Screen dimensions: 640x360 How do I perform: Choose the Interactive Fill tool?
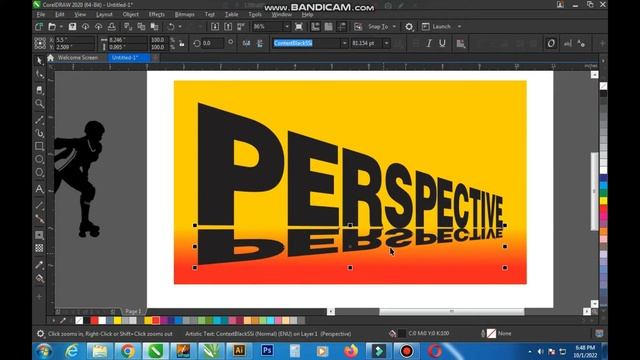39,278
